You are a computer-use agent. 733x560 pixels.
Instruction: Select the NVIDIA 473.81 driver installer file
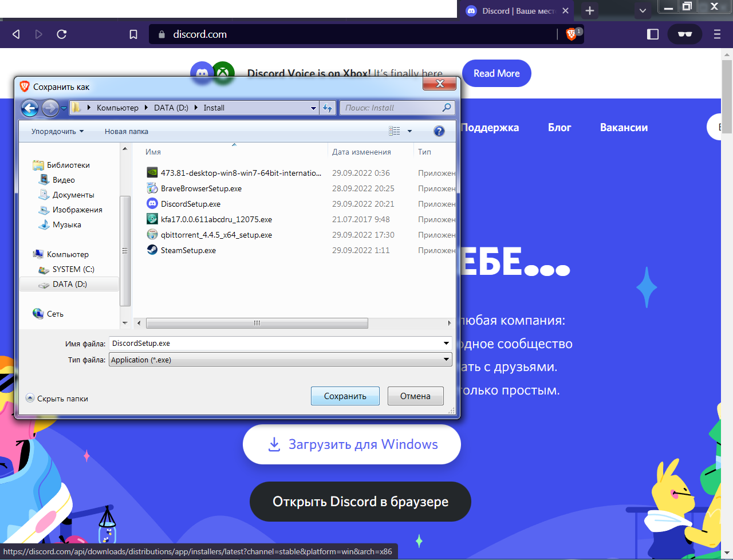[234, 173]
